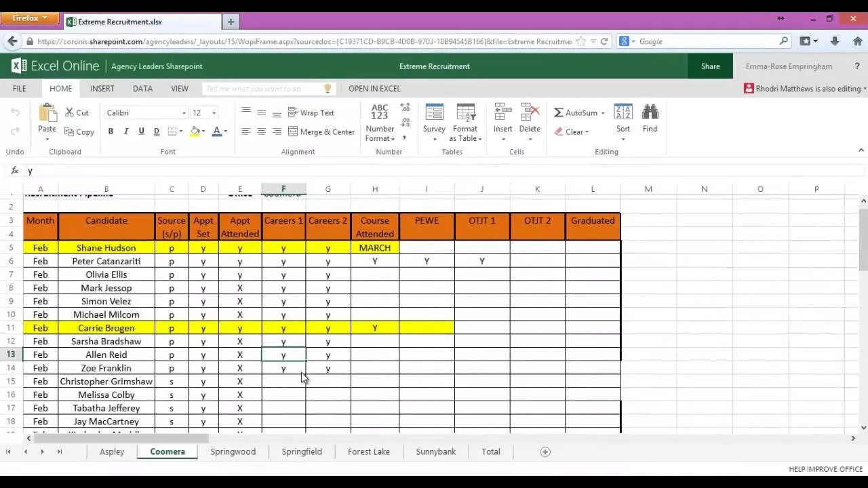
Task: Toggle Wrap Text
Action: 311,113
